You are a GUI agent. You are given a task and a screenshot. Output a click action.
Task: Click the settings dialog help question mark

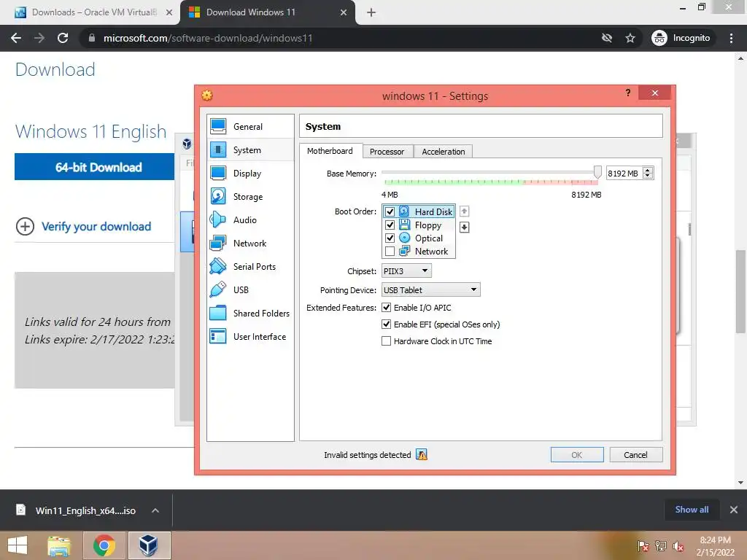click(628, 93)
